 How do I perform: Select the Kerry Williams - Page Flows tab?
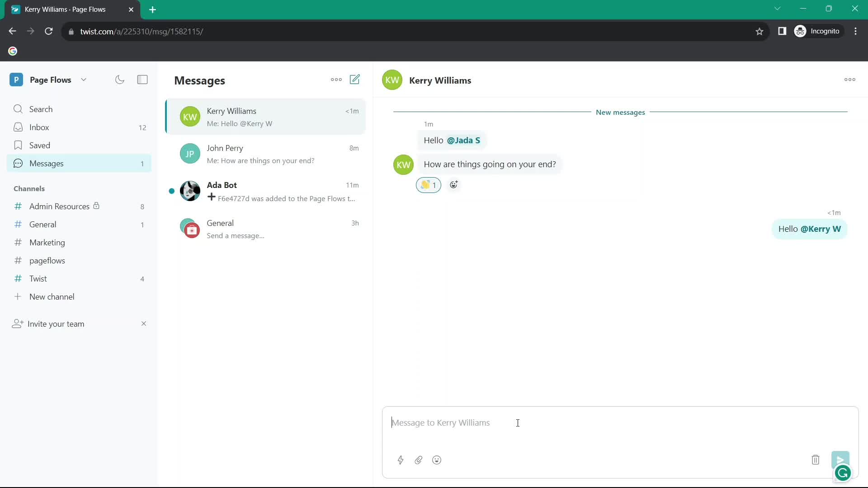(x=72, y=9)
